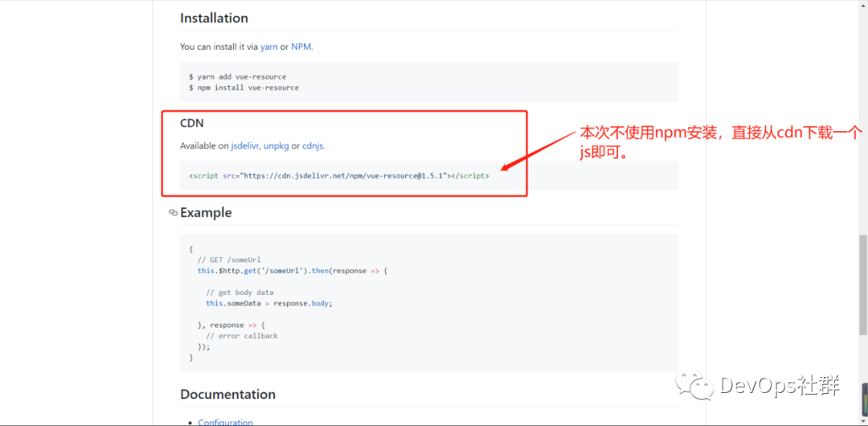The image size is (868, 426).
Task: Click the // GET /someUrl comment
Action: [x=228, y=260]
